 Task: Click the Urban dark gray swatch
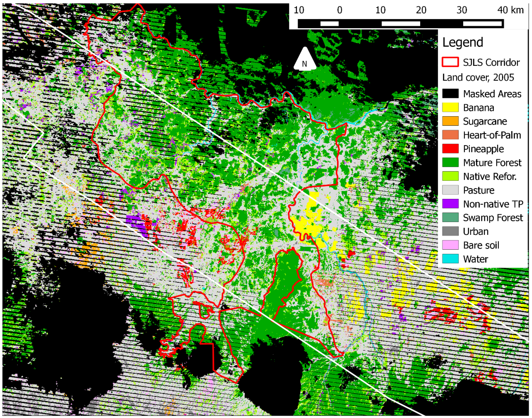pos(450,231)
